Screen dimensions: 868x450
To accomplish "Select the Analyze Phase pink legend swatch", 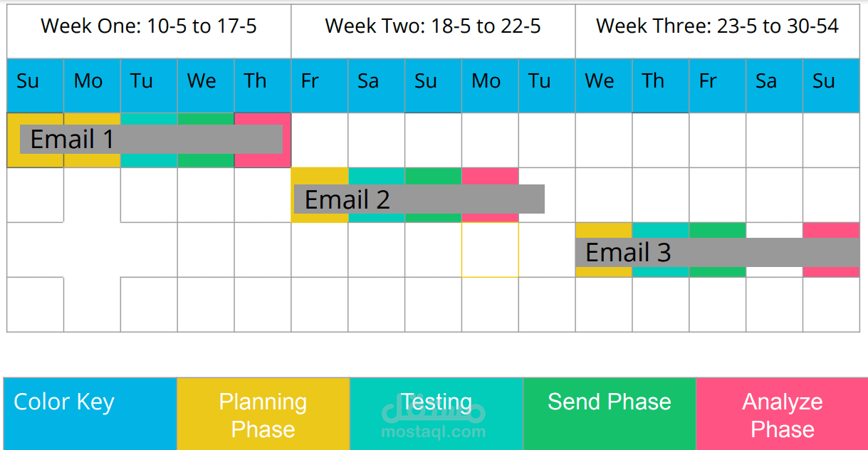I will click(x=782, y=414).
